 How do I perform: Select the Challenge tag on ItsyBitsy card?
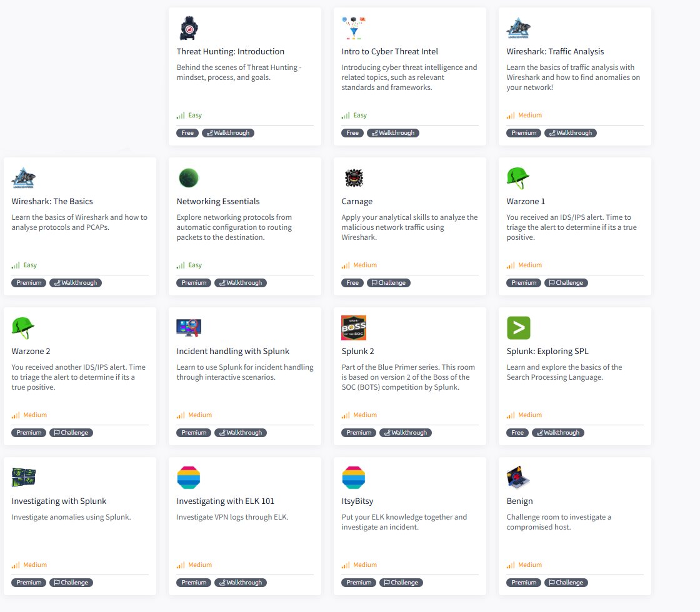click(401, 583)
